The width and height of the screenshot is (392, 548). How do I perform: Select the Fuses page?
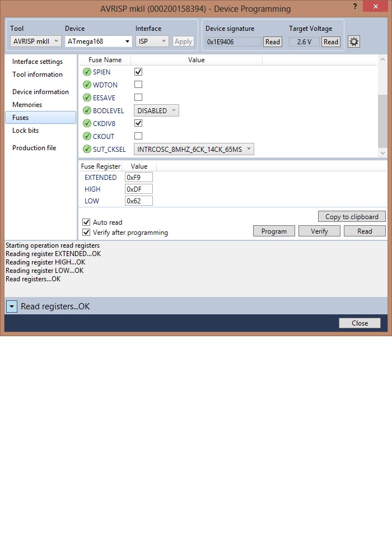40,118
